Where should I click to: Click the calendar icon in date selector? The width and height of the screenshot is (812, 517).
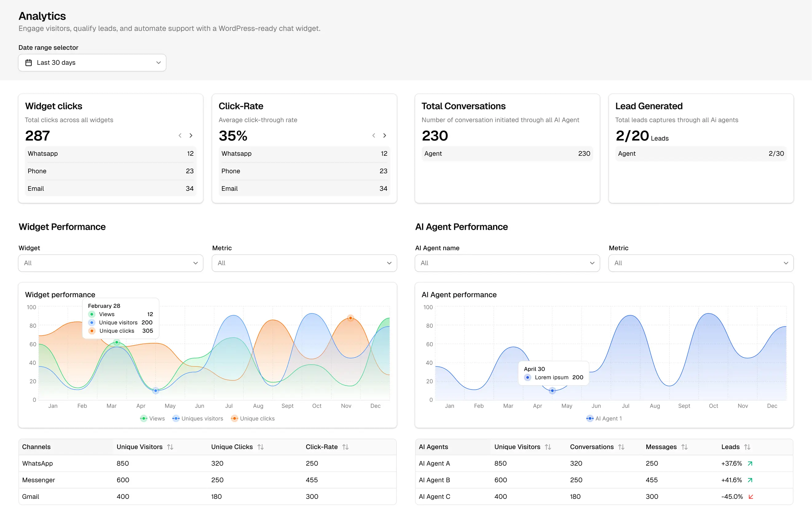29,63
